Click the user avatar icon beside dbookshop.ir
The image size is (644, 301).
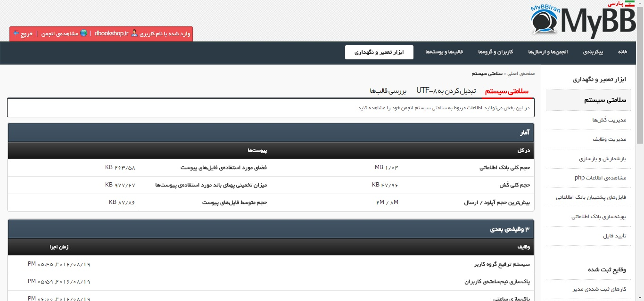pos(134,33)
